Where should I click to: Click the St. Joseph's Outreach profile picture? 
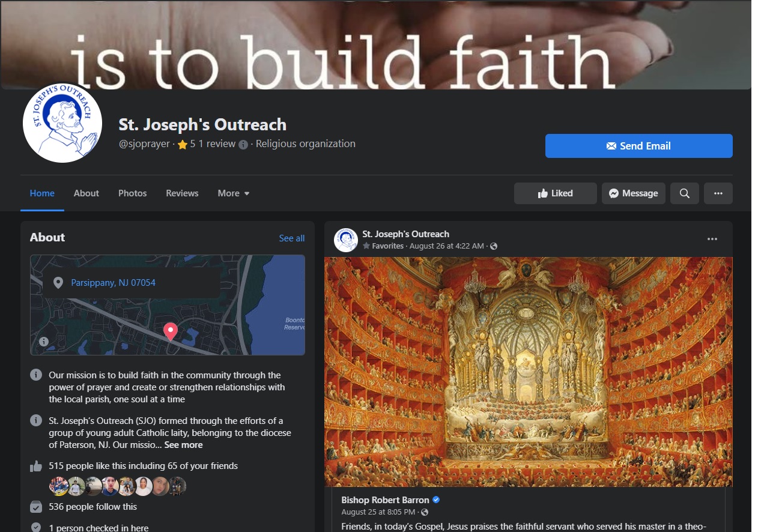click(x=62, y=123)
